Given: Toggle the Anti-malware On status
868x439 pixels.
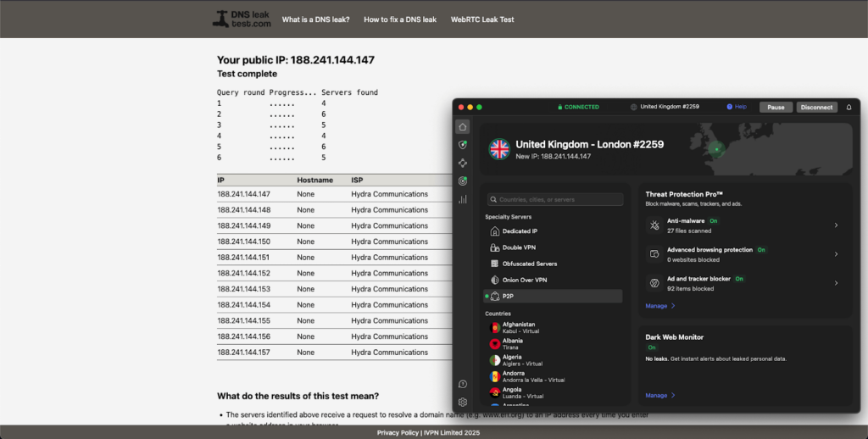Looking at the screenshot, I should tap(714, 221).
